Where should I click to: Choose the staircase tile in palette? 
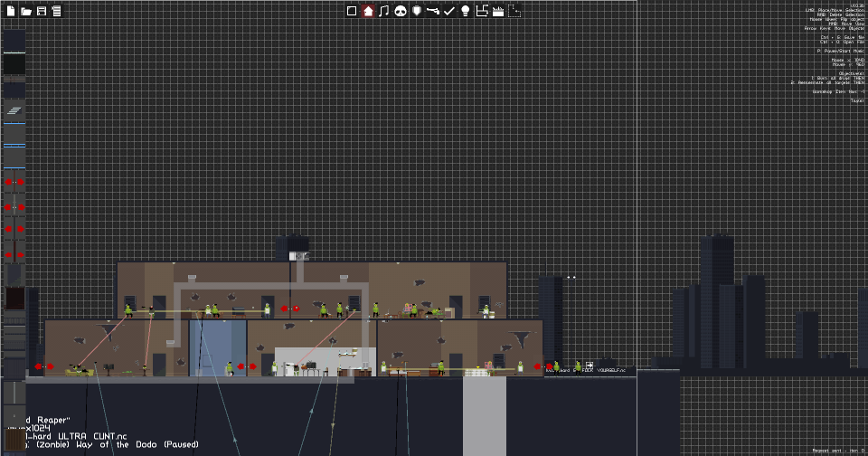tap(14, 110)
